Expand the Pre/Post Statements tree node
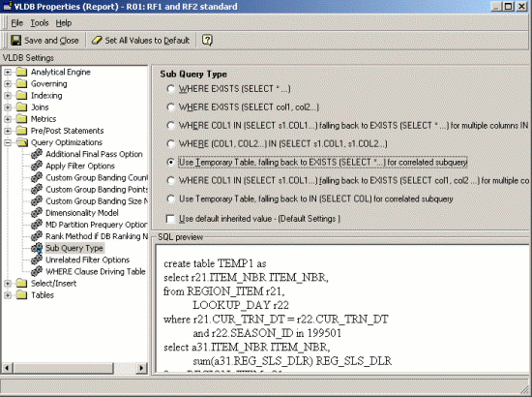Screen dimensions: 532x397 [8, 131]
